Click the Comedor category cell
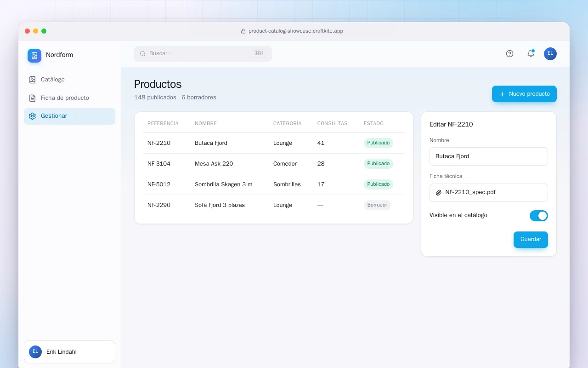588x368 pixels. [x=285, y=164]
